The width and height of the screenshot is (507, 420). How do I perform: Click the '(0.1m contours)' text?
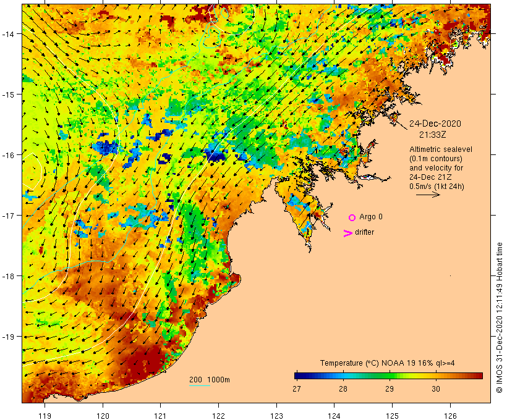tap(436, 159)
